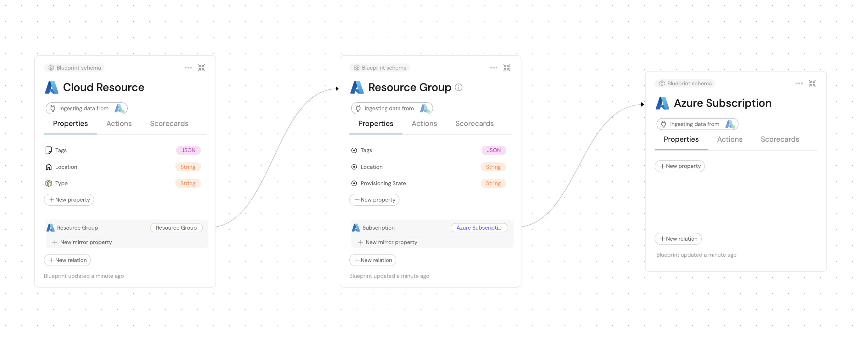This screenshot has width=868, height=337.
Task: Open the ellipsis menu on Cloud Resource card
Action: point(188,67)
